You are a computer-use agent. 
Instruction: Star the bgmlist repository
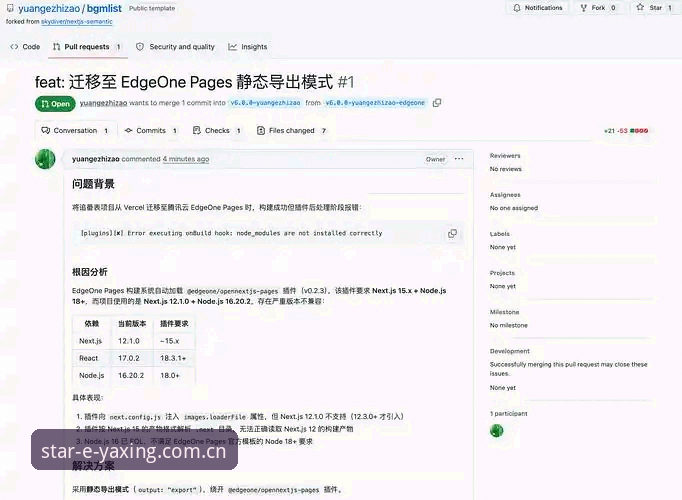click(654, 8)
